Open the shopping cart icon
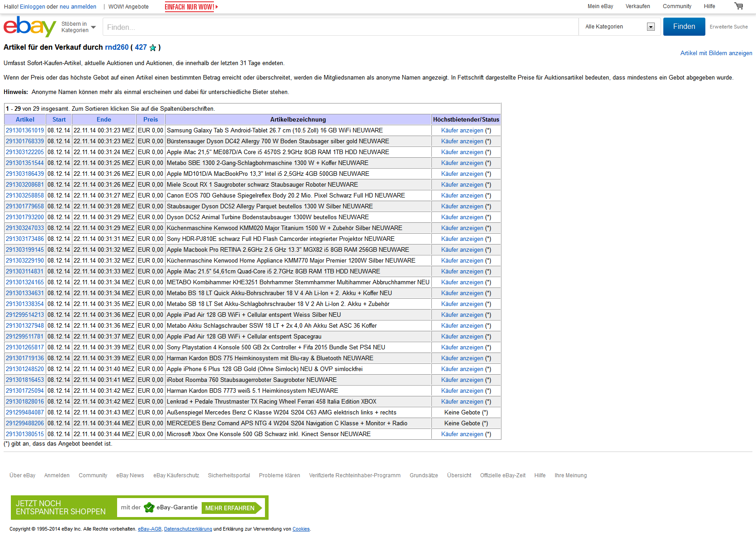The image size is (756, 555). (739, 6)
